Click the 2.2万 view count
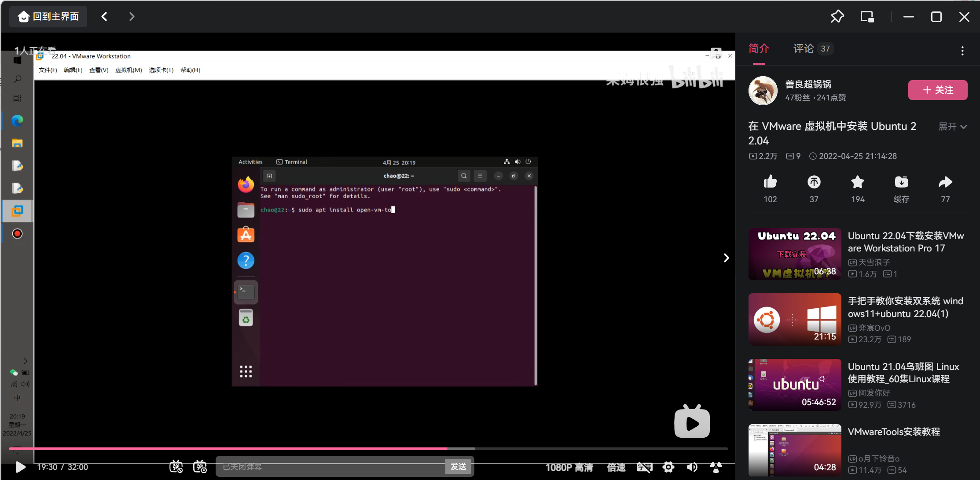The image size is (980, 480). coord(768,156)
